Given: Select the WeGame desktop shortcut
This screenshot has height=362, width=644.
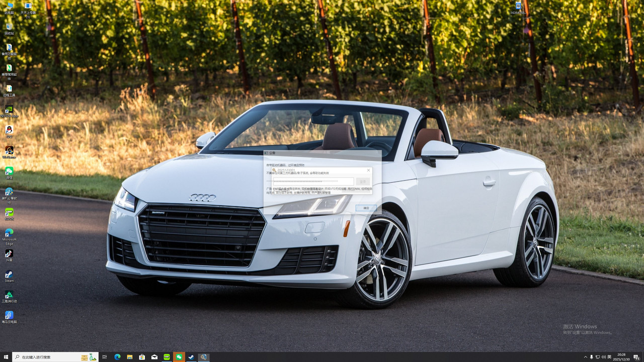Looking at the screenshot, I should point(9,152).
